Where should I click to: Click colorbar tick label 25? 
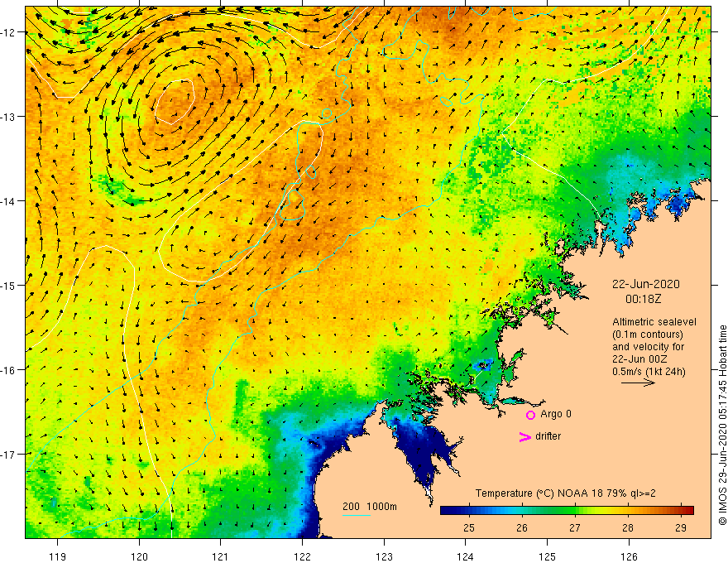coord(469,527)
